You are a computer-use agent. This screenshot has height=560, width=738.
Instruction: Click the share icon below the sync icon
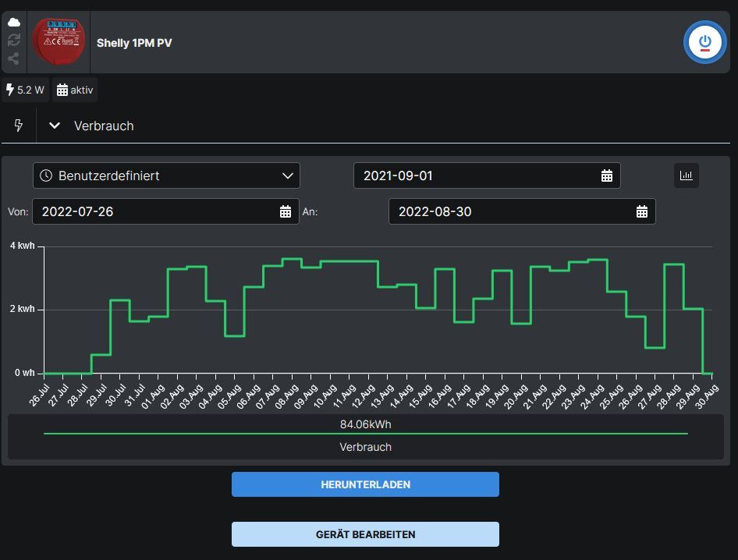13,58
